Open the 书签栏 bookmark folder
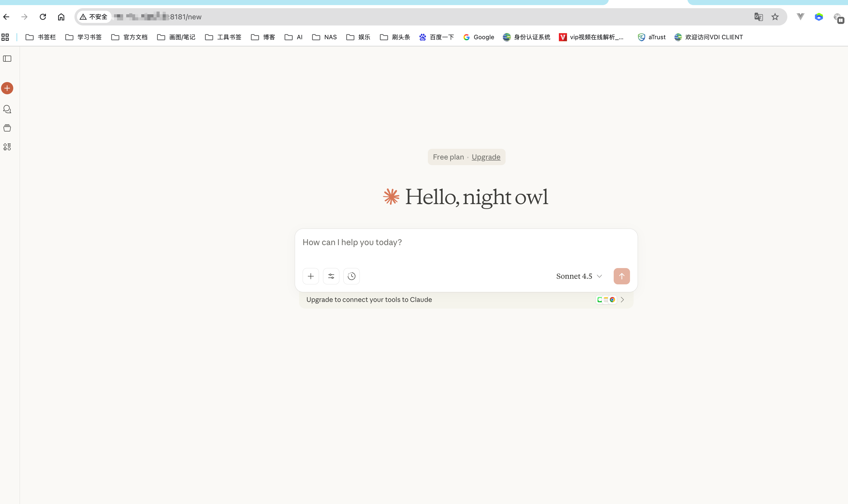Screen dimensions: 848x504 point(41,37)
